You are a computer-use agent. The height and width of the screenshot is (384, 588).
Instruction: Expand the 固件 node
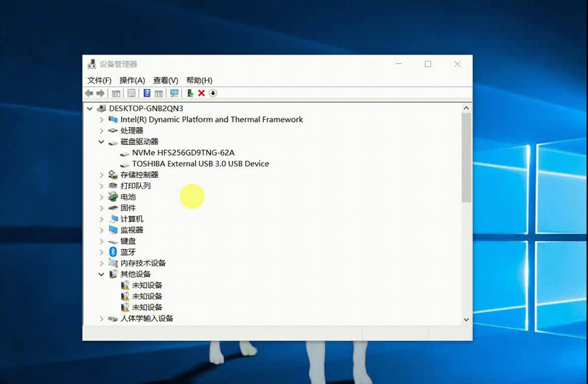[101, 208]
